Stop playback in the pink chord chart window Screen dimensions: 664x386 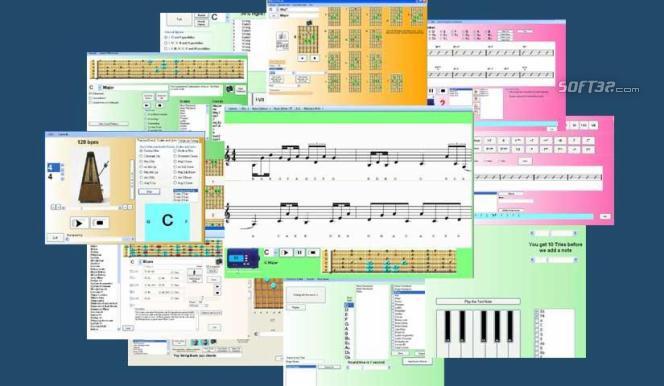coord(443,91)
